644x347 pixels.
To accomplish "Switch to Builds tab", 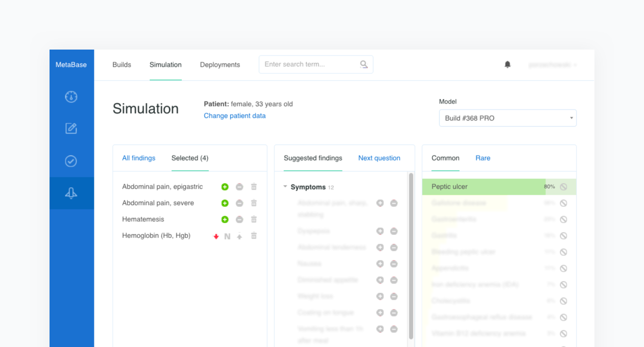I will (x=122, y=65).
